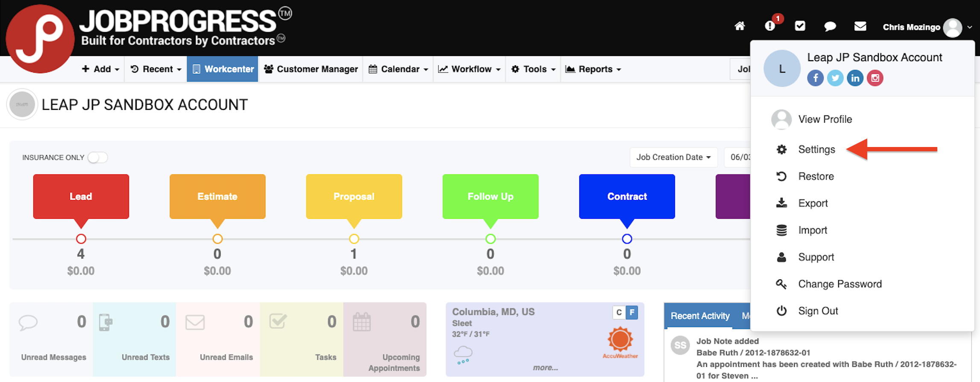Open the Twitter social icon
Image resolution: width=980 pixels, height=382 pixels.
(x=835, y=78)
